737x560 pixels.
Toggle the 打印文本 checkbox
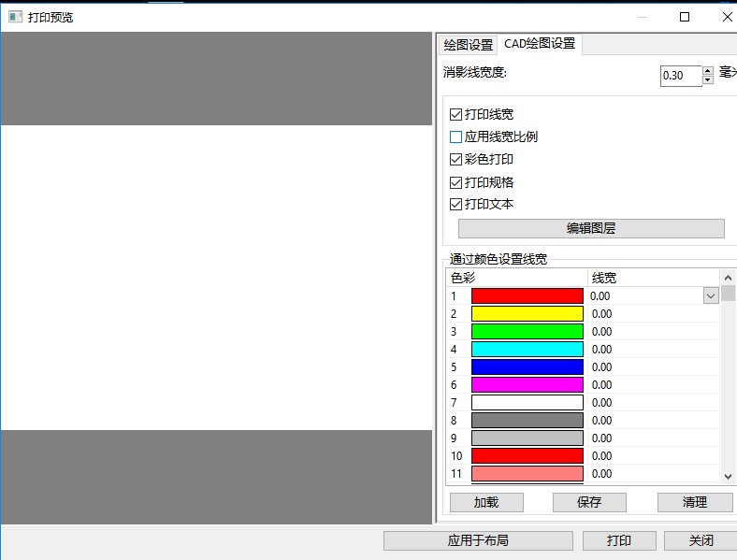click(x=455, y=205)
